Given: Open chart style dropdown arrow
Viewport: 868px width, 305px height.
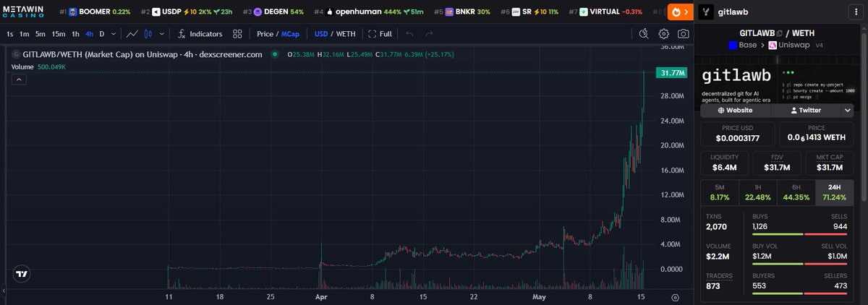Looking at the screenshot, I should tap(161, 34).
